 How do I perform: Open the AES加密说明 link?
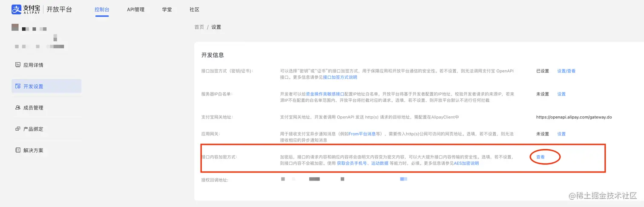click(x=466, y=163)
